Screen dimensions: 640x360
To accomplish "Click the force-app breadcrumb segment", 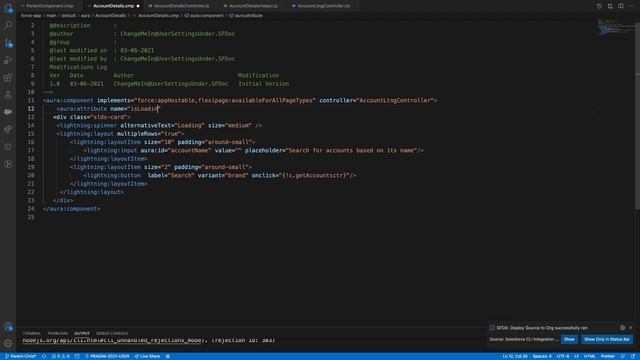I will 31,16.
